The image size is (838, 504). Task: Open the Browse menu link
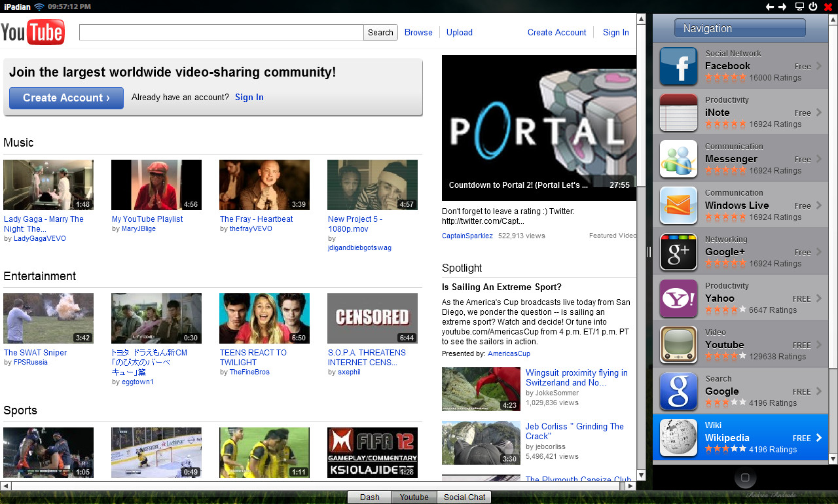click(x=418, y=32)
